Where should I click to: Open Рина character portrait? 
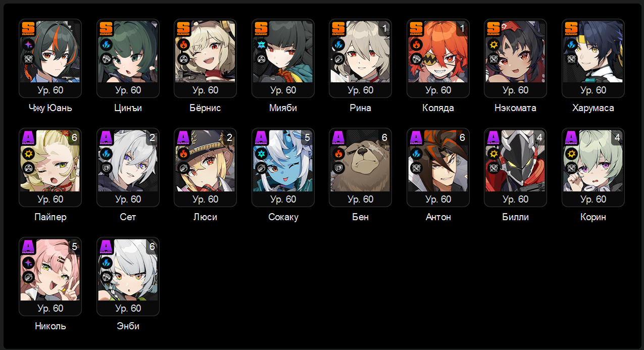pos(361,52)
